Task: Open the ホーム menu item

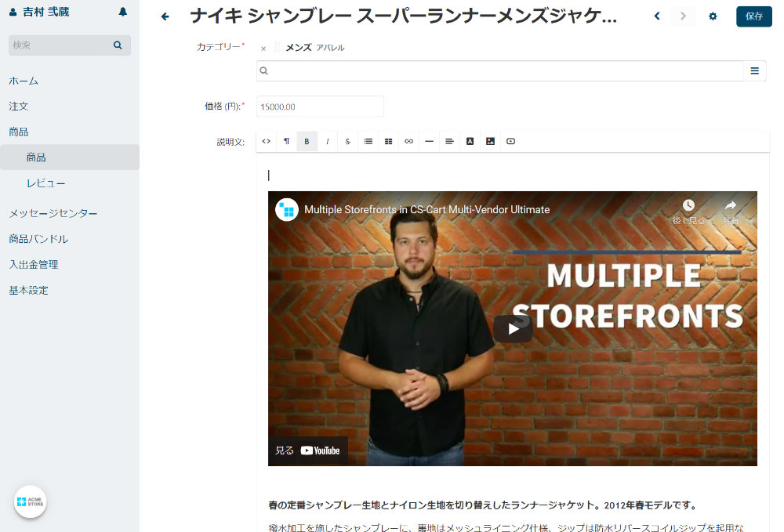Action: [x=24, y=81]
